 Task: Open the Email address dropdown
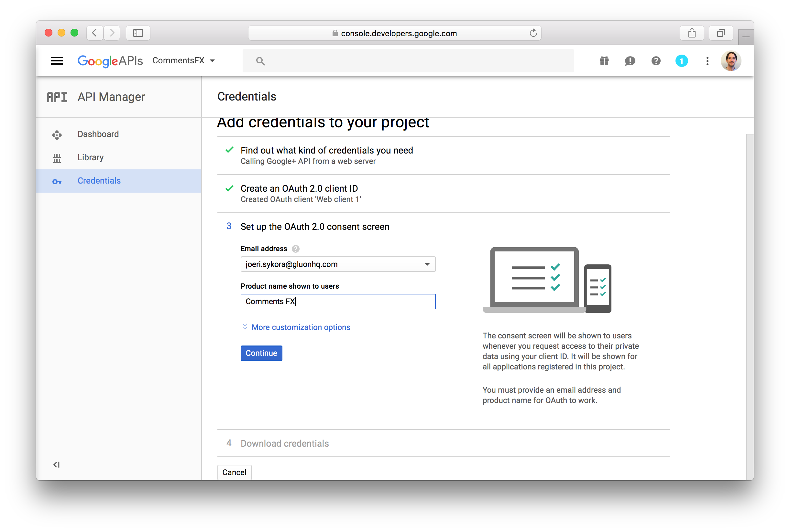point(338,264)
